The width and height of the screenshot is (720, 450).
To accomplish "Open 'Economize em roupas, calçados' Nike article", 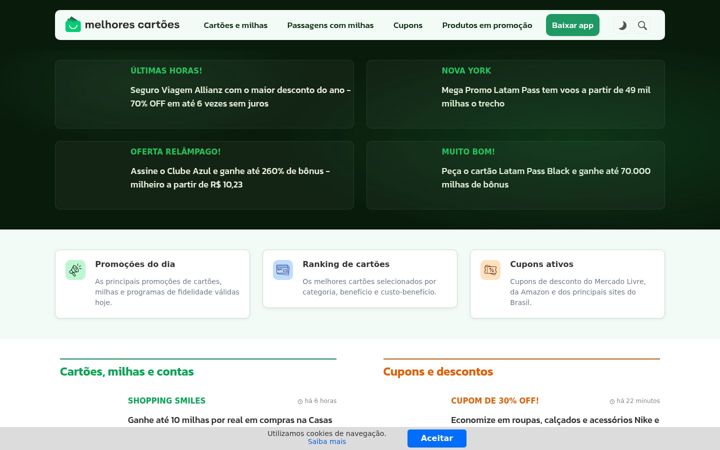I will (555, 420).
